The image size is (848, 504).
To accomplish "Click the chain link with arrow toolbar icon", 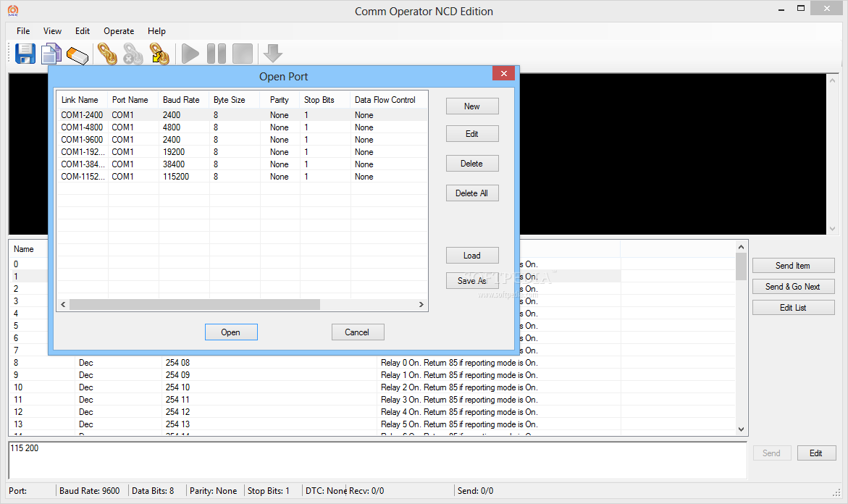I will tap(159, 54).
